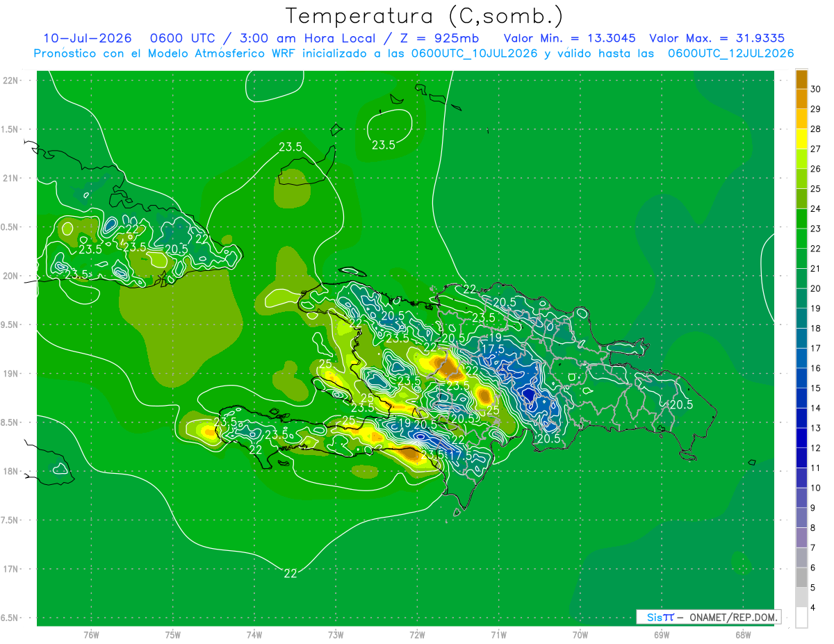Click the legend value 24
834x644 pixels.
click(816, 208)
